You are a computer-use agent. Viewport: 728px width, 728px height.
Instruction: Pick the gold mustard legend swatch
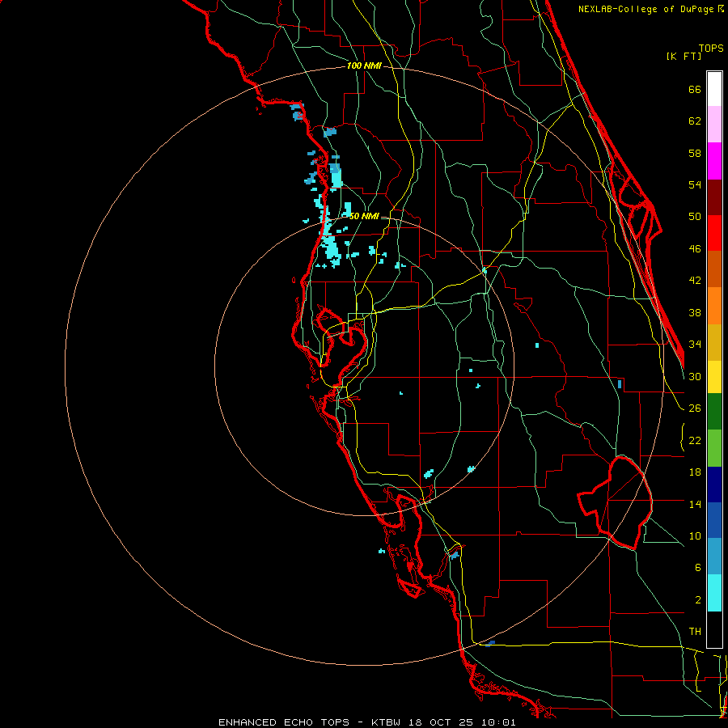point(714,342)
